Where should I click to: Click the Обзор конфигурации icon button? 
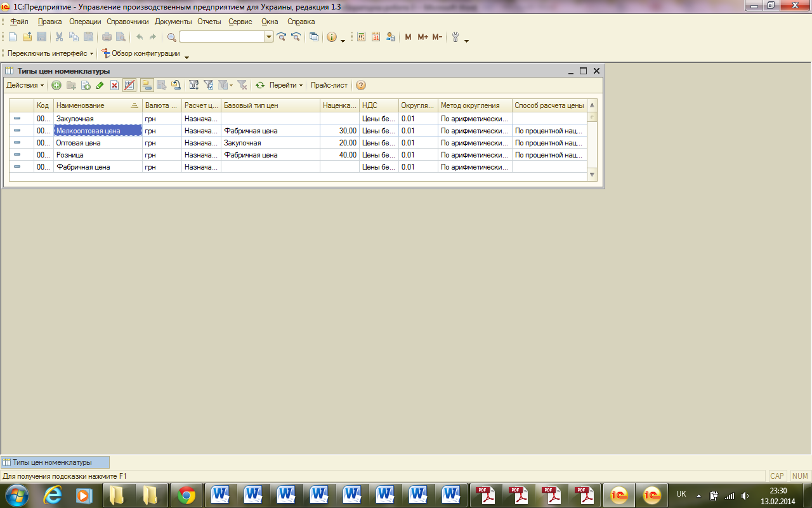coord(140,53)
